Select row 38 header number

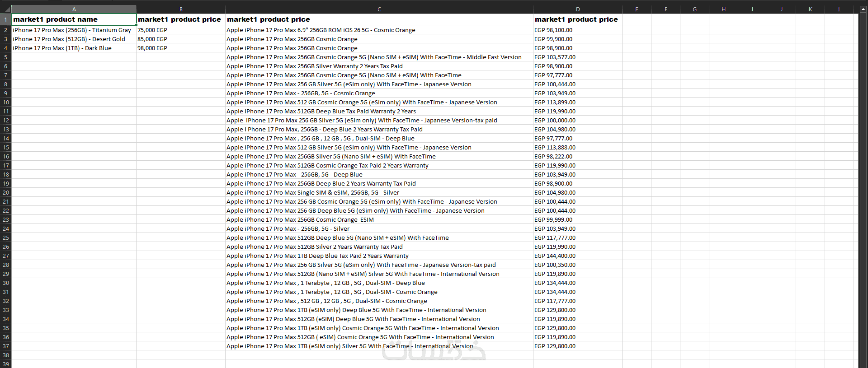5,355
